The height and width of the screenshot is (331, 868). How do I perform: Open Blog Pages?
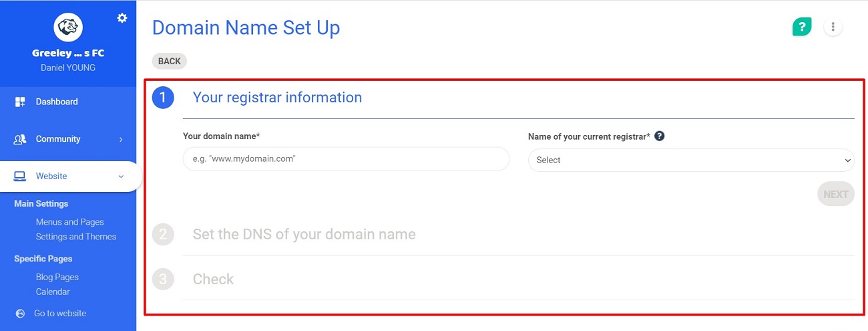click(57, 277)
